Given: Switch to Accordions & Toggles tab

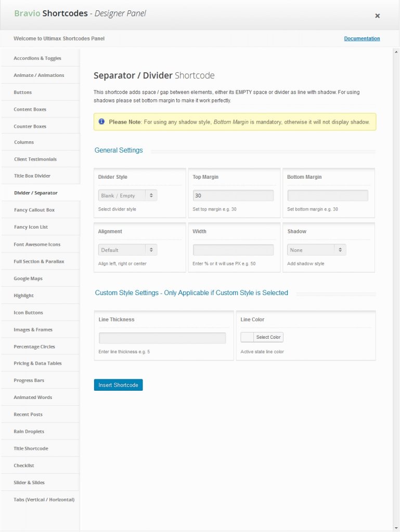Looking at the screenshot, I should 37,58.
